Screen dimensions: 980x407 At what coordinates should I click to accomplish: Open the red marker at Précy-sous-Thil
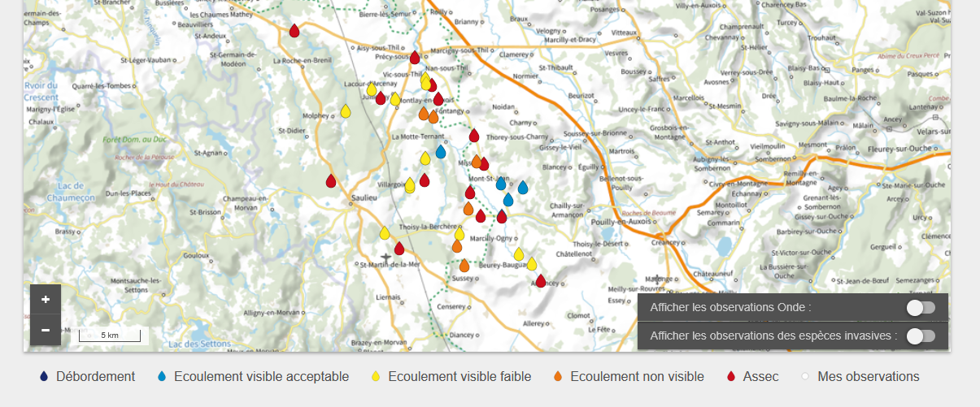415,58
